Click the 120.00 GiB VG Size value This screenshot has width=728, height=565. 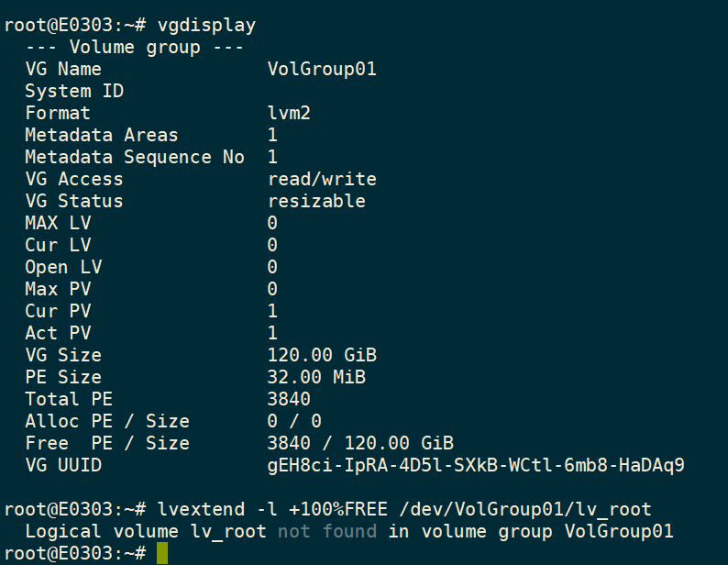pos(322,355)
